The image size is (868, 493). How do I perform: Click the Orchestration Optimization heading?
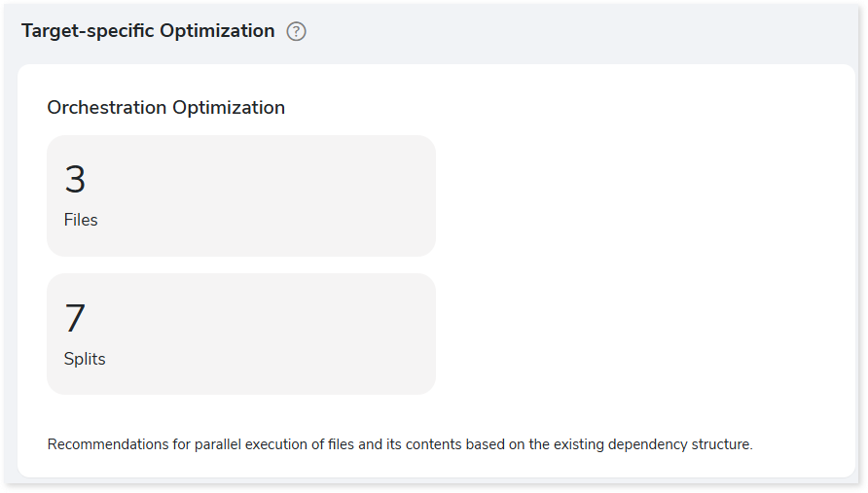pos(166,107)
